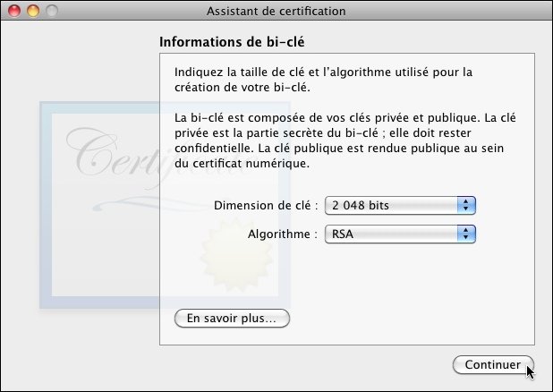This screenshot has width=553, height=392.
Task: Click the gold seal on the certificate graphic
Action: pyautogui.click(x=236, y=256)
